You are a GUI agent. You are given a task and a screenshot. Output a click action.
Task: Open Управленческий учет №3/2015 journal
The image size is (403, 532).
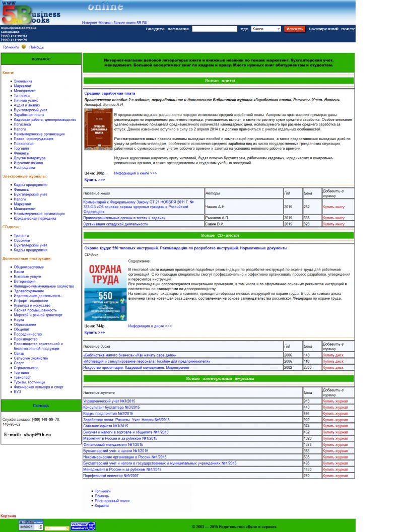tap(109, 401)
